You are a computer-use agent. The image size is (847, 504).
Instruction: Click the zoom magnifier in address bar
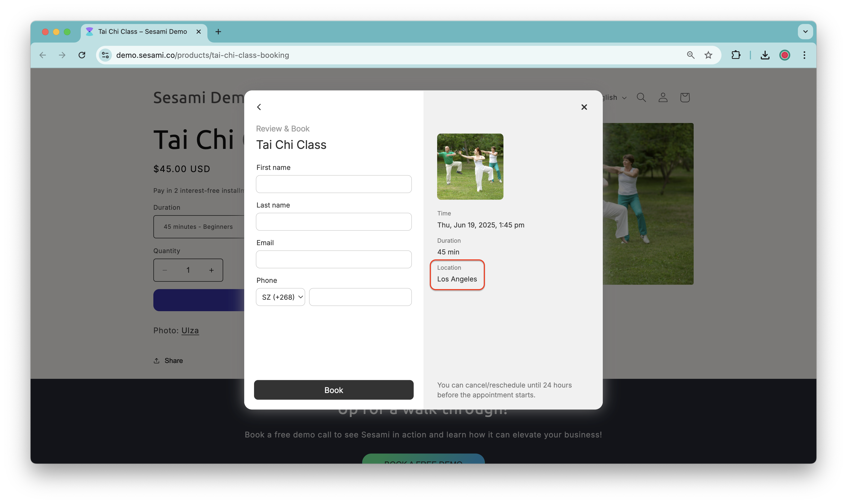point(690,55)
